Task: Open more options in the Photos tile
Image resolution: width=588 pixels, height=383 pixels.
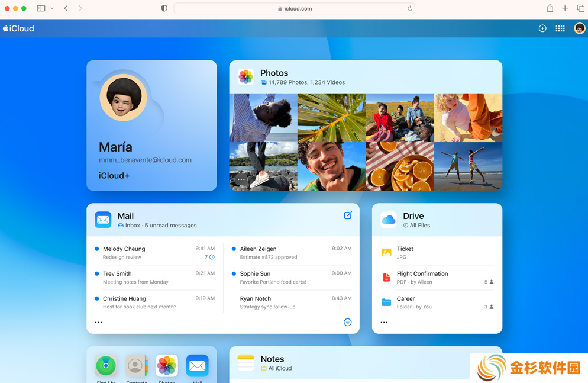Action: click(x=241, y=179)
